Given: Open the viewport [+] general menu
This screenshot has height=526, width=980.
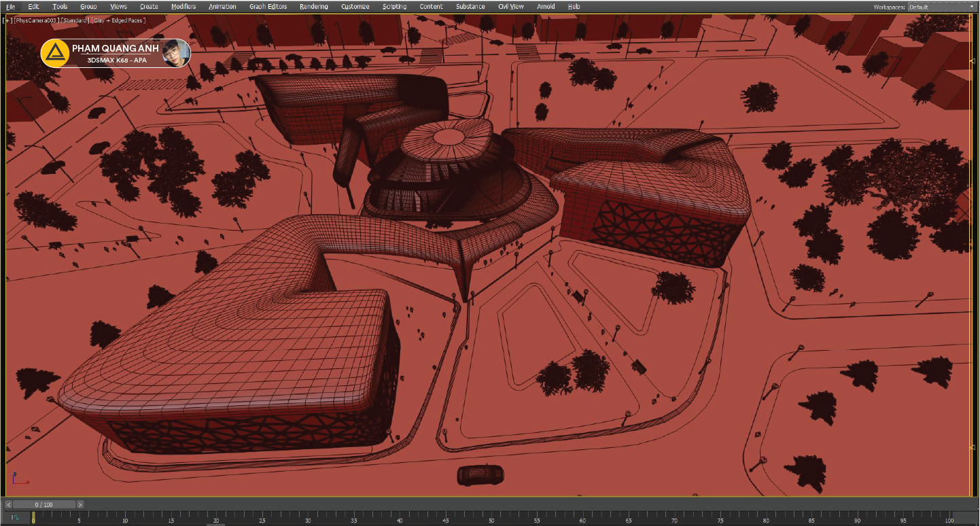Looking at the screenshot, I should tap(7, 20).
